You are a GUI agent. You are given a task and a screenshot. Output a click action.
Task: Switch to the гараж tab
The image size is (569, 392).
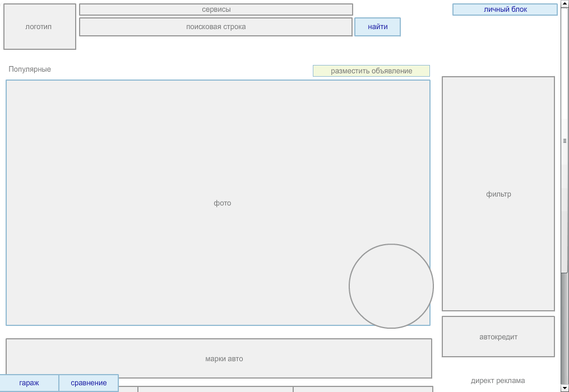(29, 383)
